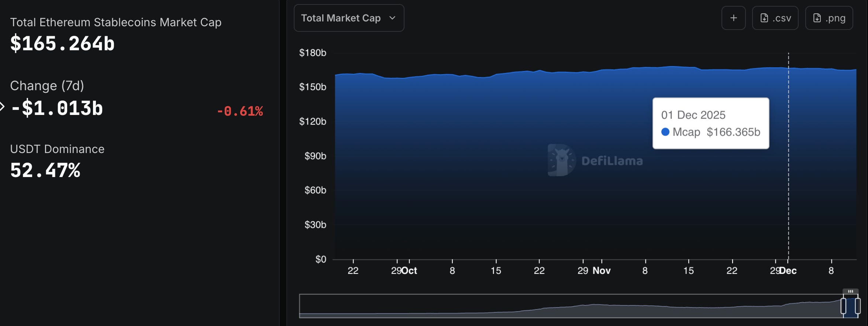Viewport: 868px width, 326px height.
Task: Click the $165.264b market cap figure
Action: pos(62,43)
